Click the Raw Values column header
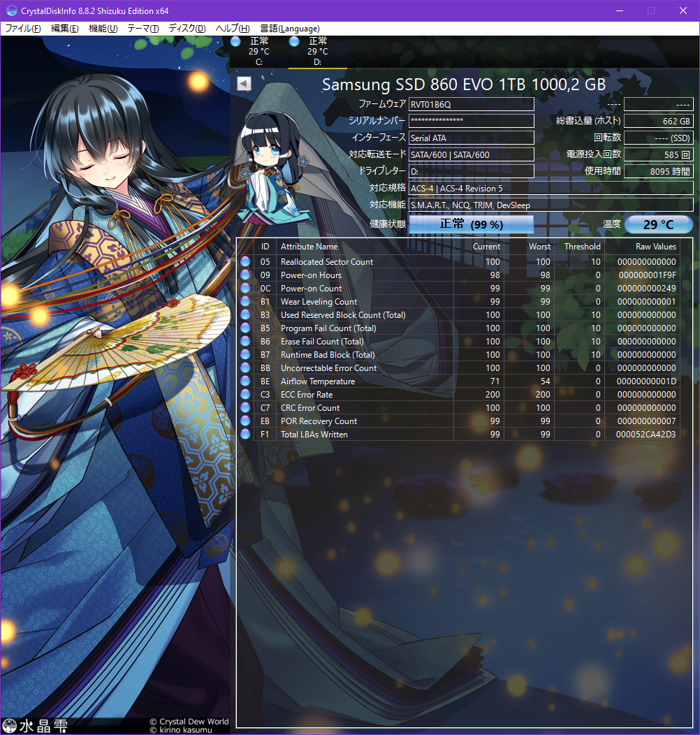 655,247
